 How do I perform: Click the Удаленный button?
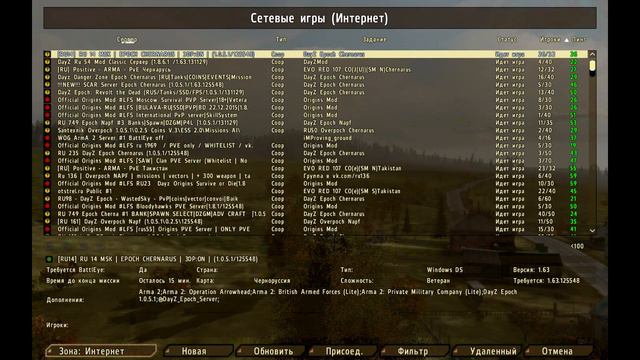(487, 351)
